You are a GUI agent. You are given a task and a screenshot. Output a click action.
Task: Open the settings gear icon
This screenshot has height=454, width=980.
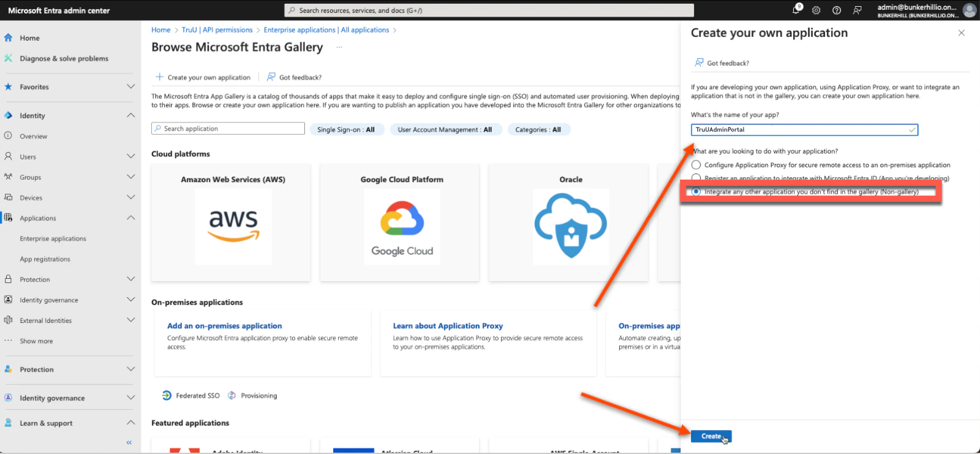[816, 10]
